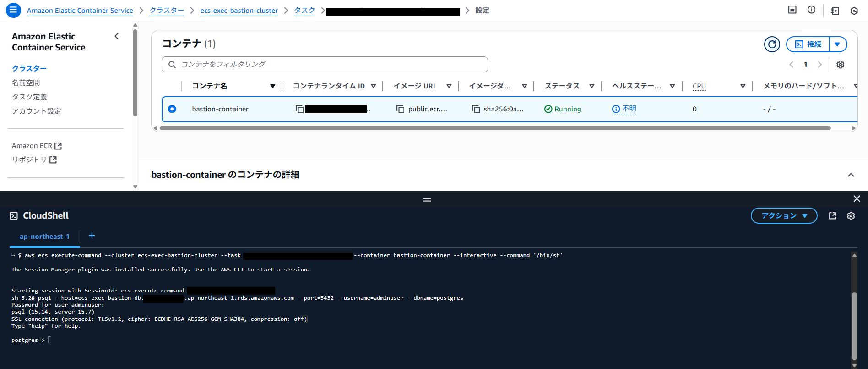Click the health status info icon
This screenshot has height=369, width=868.
pyautogui.click(x=616, y=109)
